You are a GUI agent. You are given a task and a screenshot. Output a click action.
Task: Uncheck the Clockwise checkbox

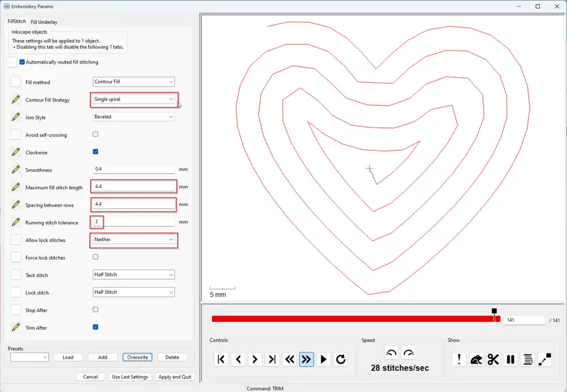pyautogui.click(x=95, y=152)
